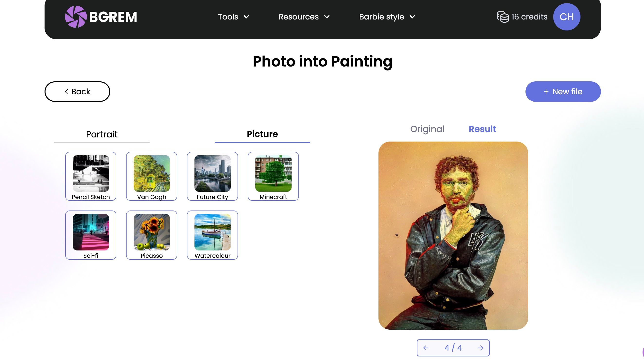
Task: Click the credits coin icon in header
Action: 503,17
